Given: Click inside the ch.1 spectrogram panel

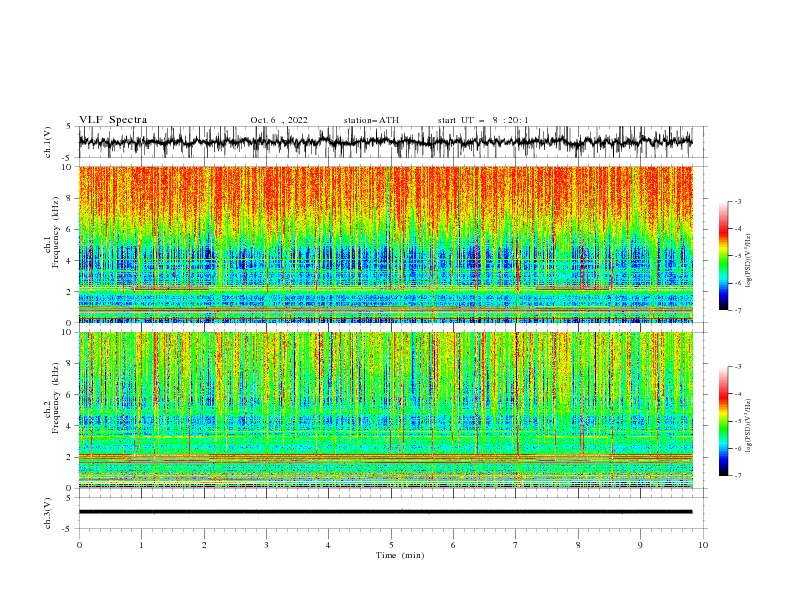Looking at the screenshot, I should pyautogui.click(x=385, y=244).
